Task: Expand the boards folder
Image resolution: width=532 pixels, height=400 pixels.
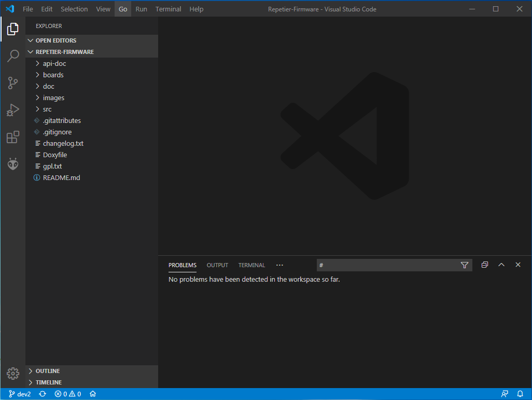Action: tap(92, 75)
